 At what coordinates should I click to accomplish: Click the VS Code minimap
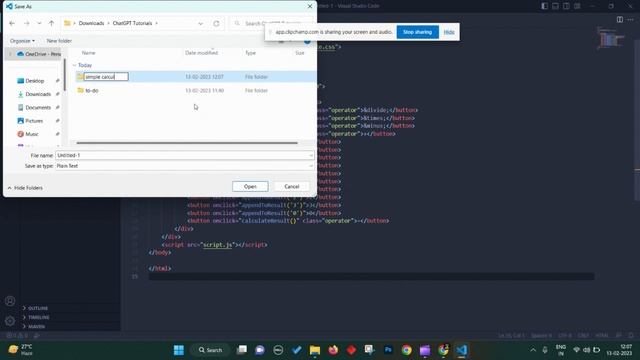coord(610,38)
